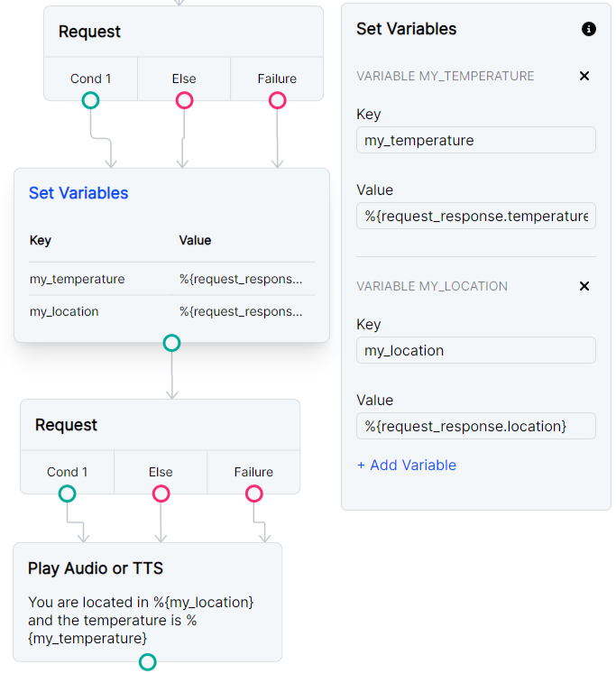616x673 pixels.
Task: Remove the my_temperature variable with X
Action: click(x=584, y=76)
